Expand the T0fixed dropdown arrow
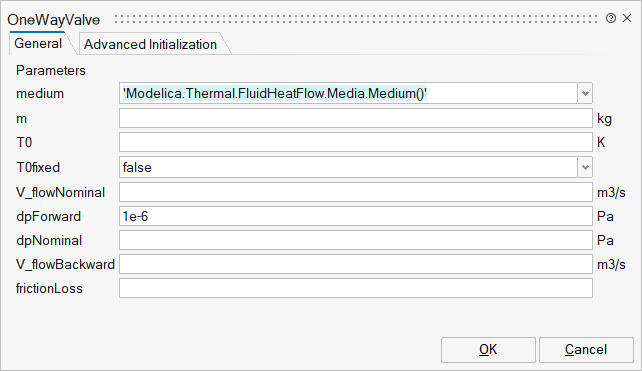Image resolution: width=642 pixels, height=371 pixels. pos(585,167)
